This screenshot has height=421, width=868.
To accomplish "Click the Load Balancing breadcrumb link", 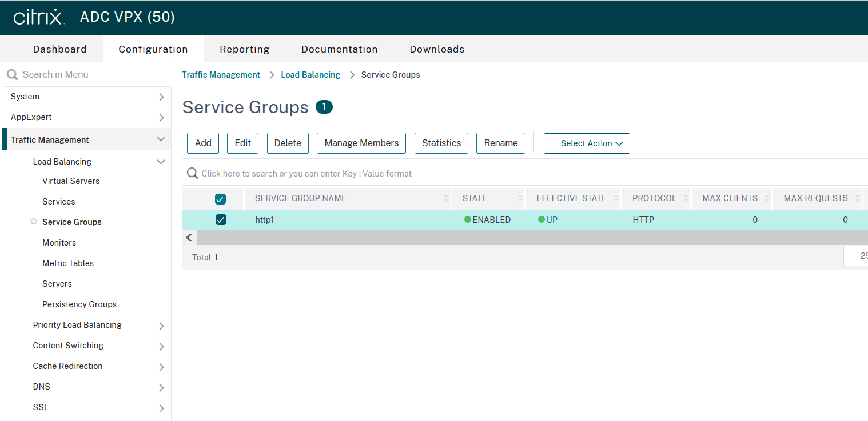I will pos(310,75).
